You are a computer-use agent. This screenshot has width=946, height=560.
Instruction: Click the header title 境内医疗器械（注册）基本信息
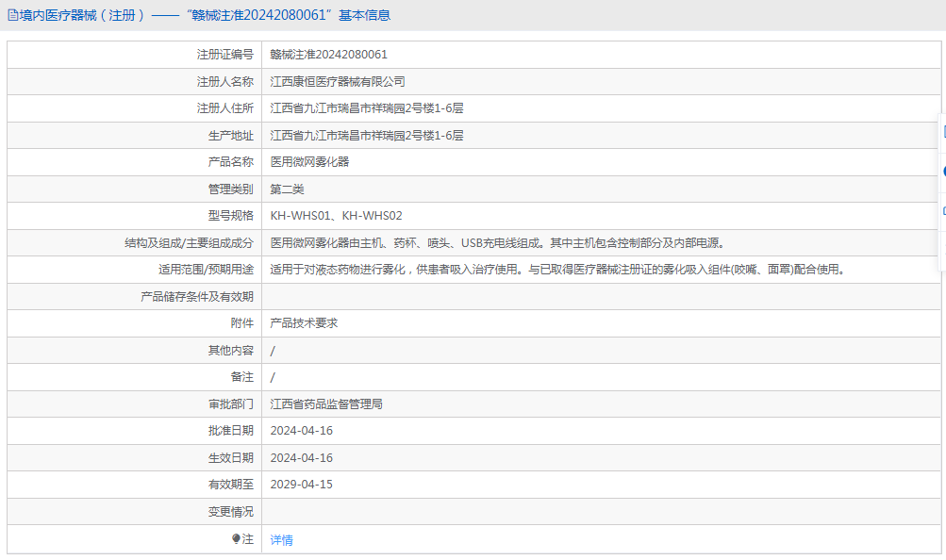coord(205,15)
